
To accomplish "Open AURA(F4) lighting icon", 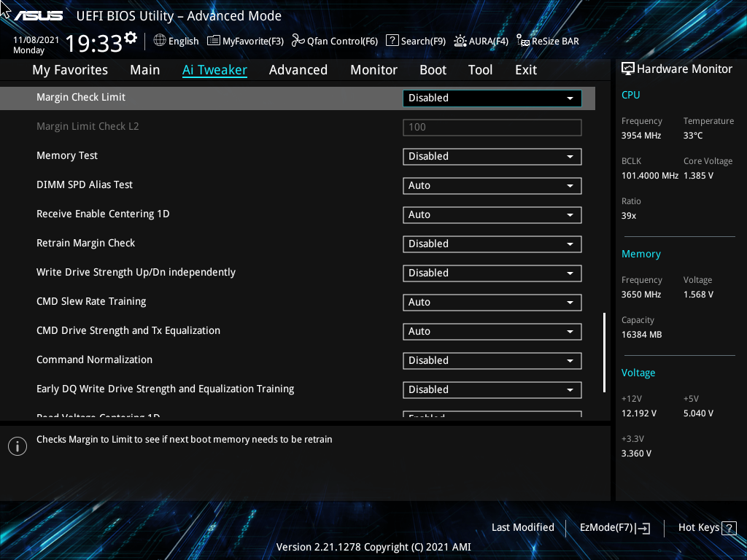I will [460, 41].
